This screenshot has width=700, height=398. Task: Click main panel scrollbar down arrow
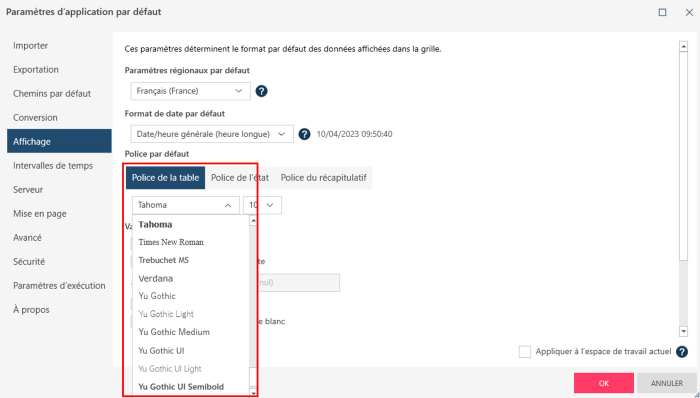click(x=683, y=331)
